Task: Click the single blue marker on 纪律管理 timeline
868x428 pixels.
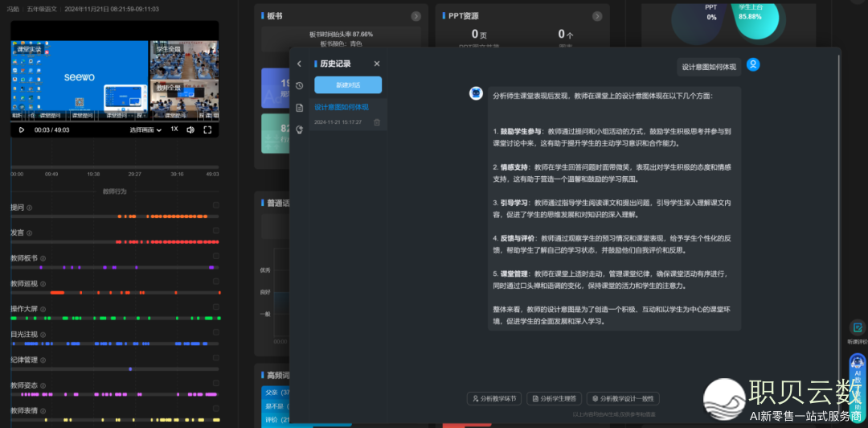Action: coord(130,369)
